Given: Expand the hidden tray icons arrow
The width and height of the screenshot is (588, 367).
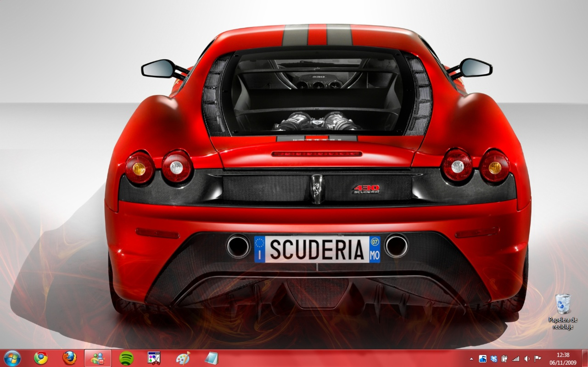Looking at the screenshot, I should 471,358.
